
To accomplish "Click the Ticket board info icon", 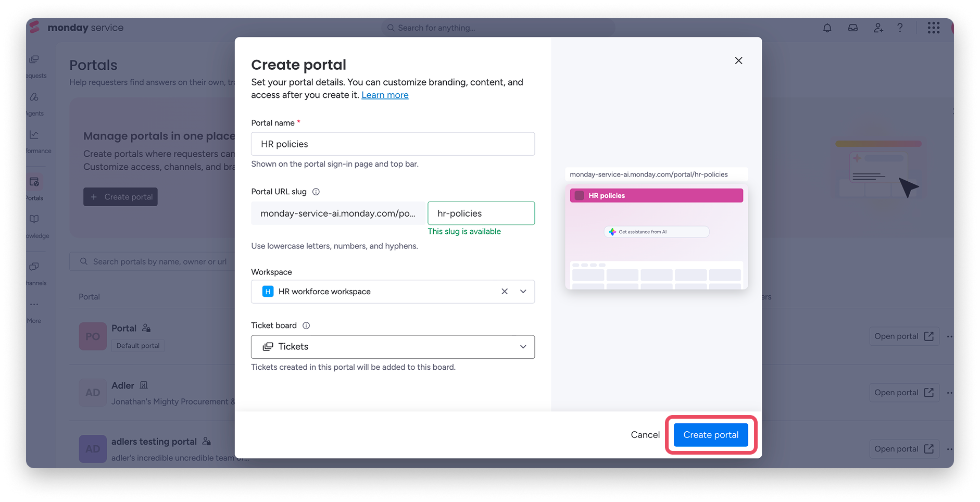I will (306, 325).
